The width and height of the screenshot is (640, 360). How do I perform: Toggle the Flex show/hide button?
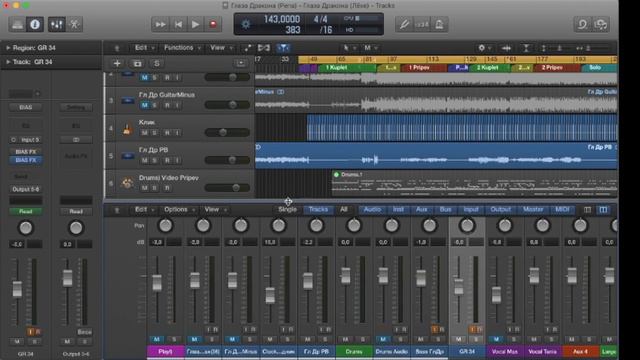(264, 48)
